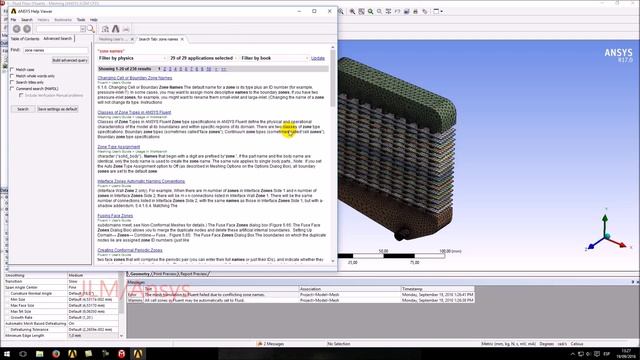The image size is (640, 360).
Task: Enable Search titles only checkbox
Action: [x=12, y=82]
